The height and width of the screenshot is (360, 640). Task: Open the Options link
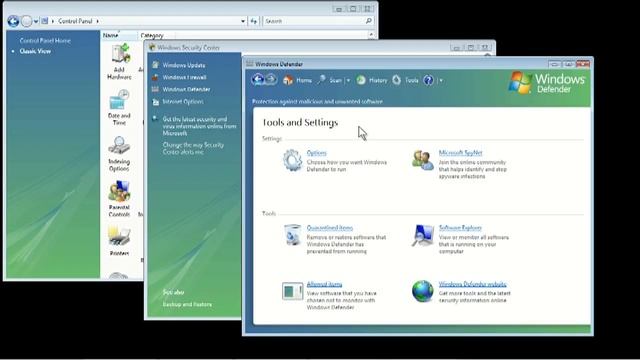click(x=316, y=153)
